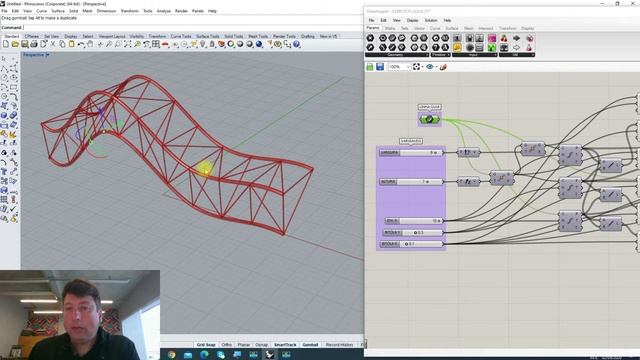Toggle Planar in Rhino status bar

coord(244,345)
